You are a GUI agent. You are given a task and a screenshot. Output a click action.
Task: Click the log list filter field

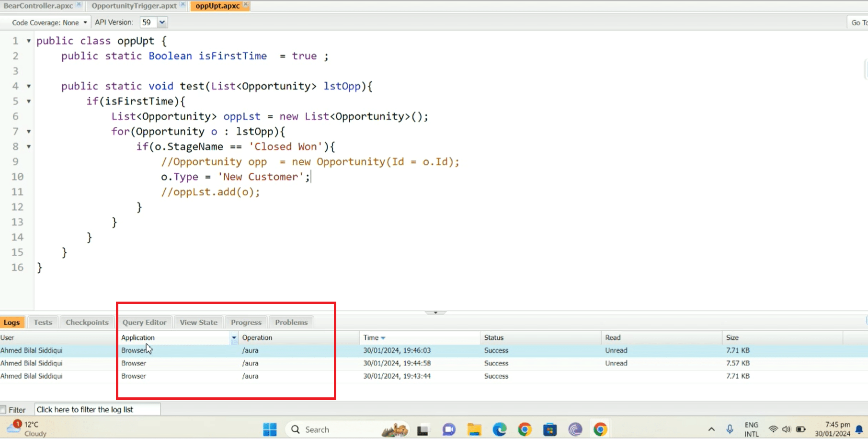click(x=97, y=409)
